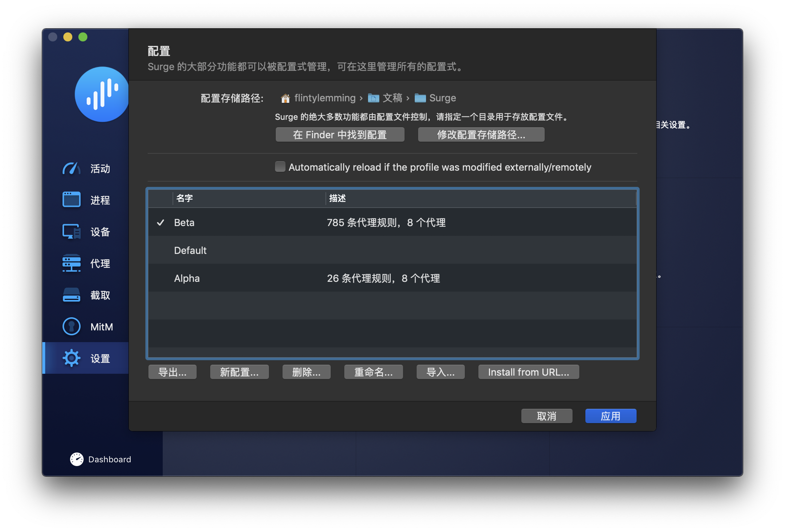Viewport: 785px width, 532px height.
Task: Click the 文稿 folder in path
Action: tap(386, 98)
